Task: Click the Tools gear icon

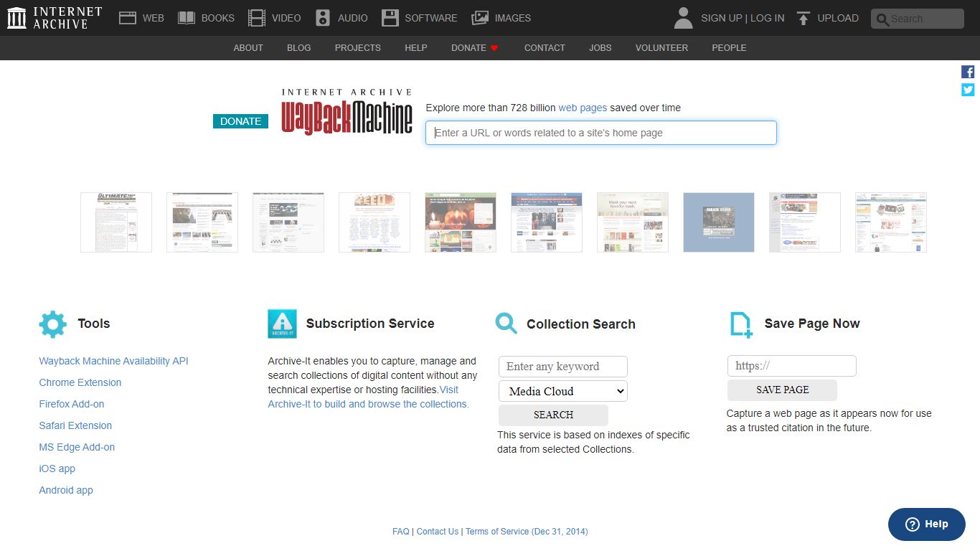Action: 52,324
